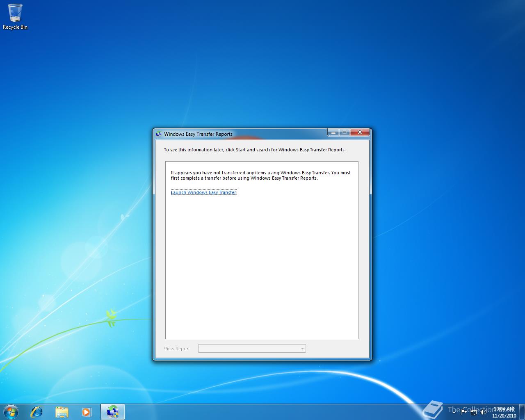This screenshot has height=420, width=525.
Task: Click the View Report label
Action: coord(177,349)
